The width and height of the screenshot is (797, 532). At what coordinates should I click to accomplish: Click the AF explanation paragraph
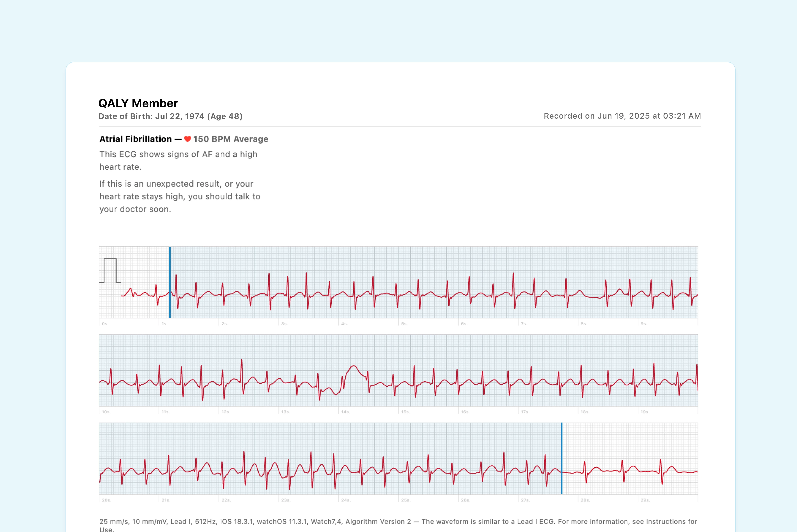[x=178, y=160]
